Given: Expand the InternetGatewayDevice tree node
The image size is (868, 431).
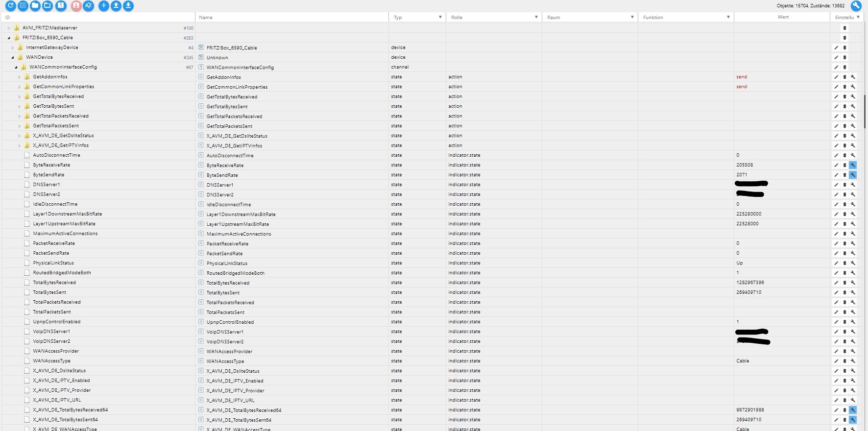Looking at the screenshot, I should tap(13, 48).
